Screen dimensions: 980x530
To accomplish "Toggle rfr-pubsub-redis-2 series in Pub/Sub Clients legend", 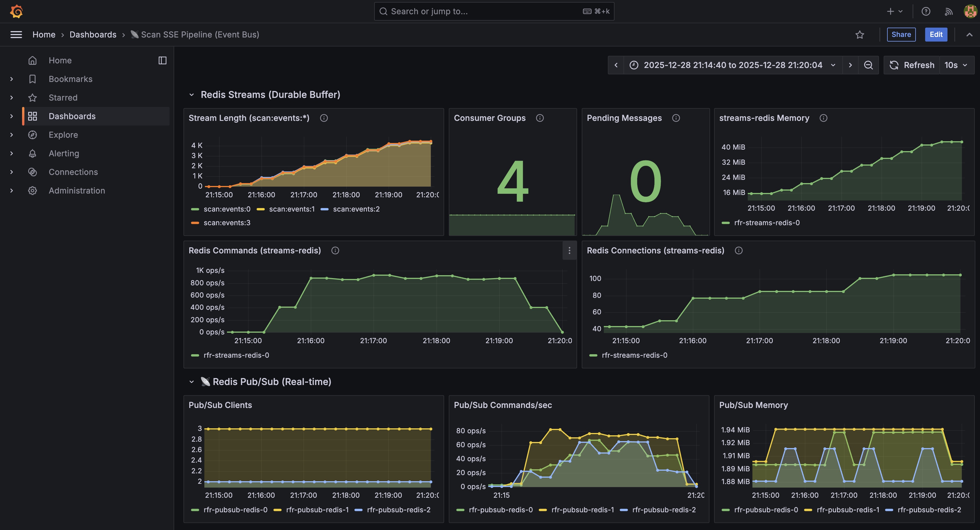I will pyautogui.click(x=398, y=510).
